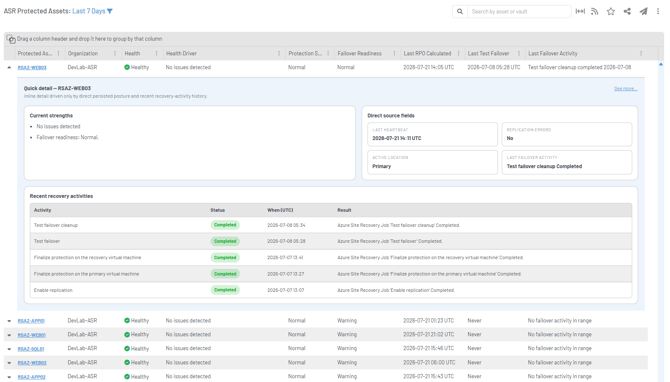Image resolution: width=670 pixels, height=382 pixels.
Task: Click the search magnifier icon
Action: coord(460,12)
